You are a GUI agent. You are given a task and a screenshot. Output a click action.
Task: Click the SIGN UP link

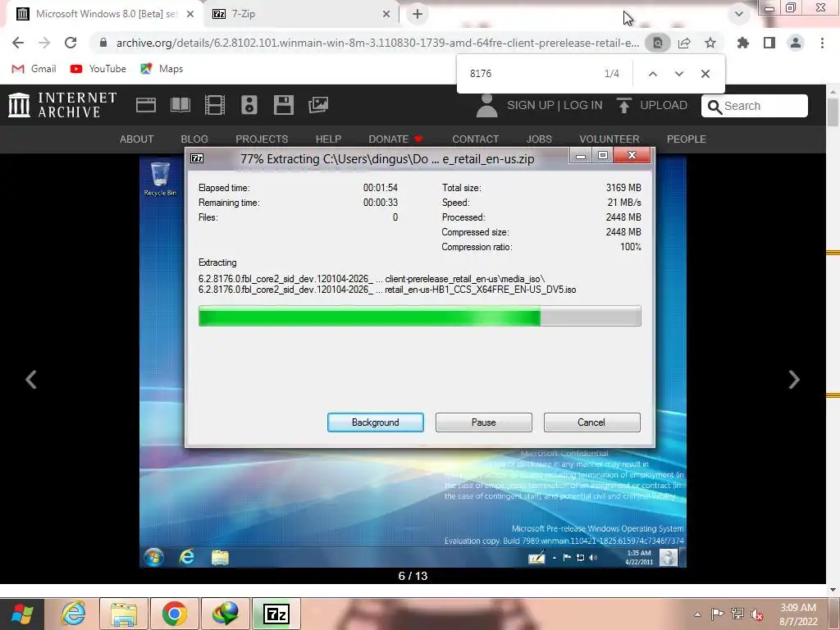click(531, 105)
